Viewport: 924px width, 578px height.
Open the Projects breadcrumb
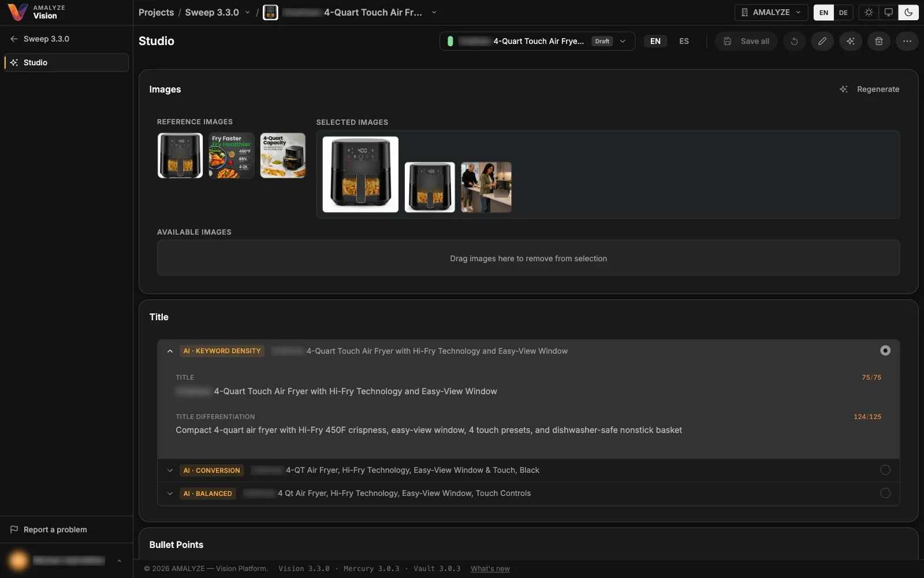[156, 12]
